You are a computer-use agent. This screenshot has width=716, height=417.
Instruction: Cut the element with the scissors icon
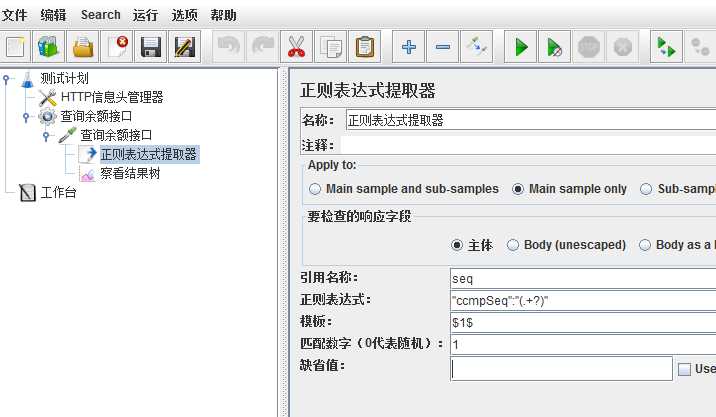pos(296,47)
